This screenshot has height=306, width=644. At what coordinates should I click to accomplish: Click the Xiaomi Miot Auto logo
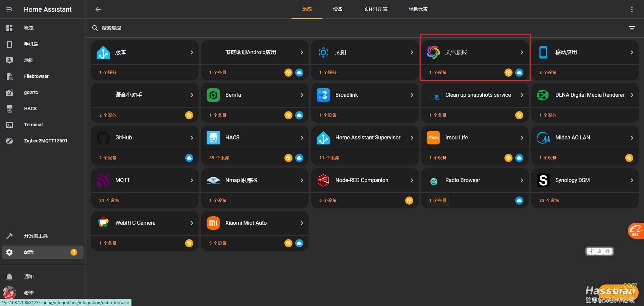(x=213, y=223)
